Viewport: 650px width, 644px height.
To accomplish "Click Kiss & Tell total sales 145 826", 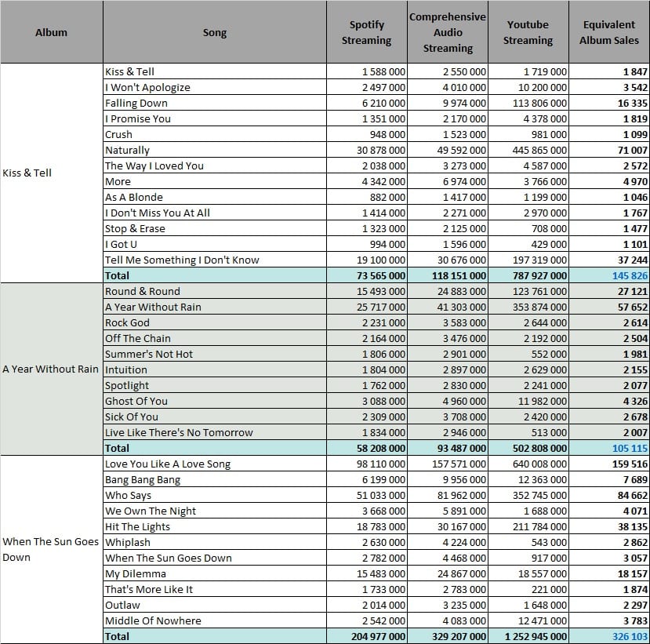I will click(609, 276).
